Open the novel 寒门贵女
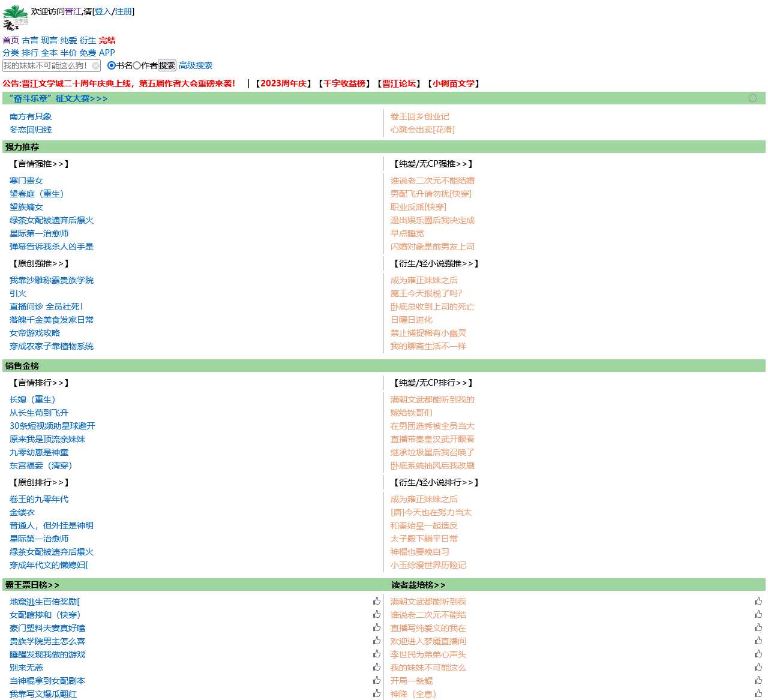This screenshot has height=700, width=768. [x=26, y=181]
